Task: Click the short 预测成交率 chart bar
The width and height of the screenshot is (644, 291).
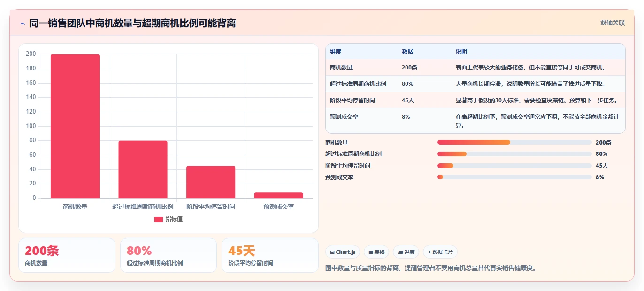Action: coord(278,195)
